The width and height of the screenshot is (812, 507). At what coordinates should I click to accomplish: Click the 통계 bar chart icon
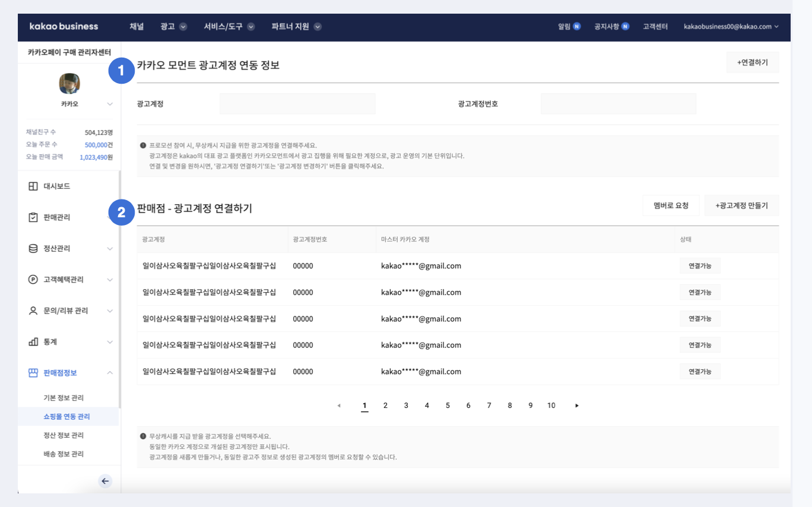pyautogui.click(x=33, y=341)
